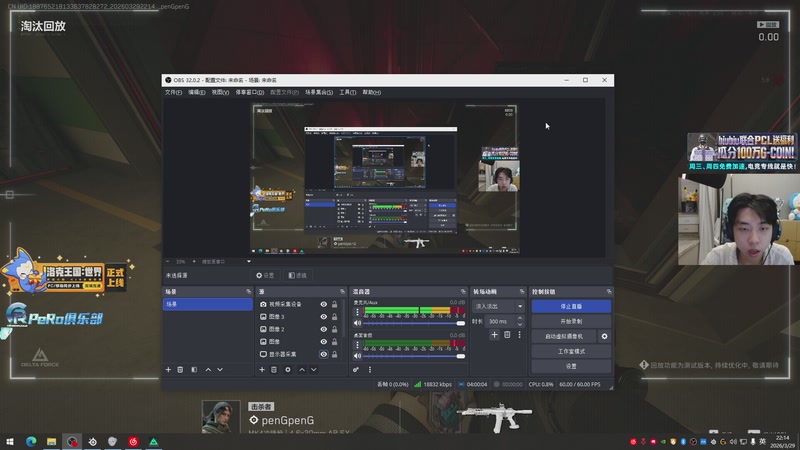Open scene filters icon in Scenes toolbar

coord(194,369)
